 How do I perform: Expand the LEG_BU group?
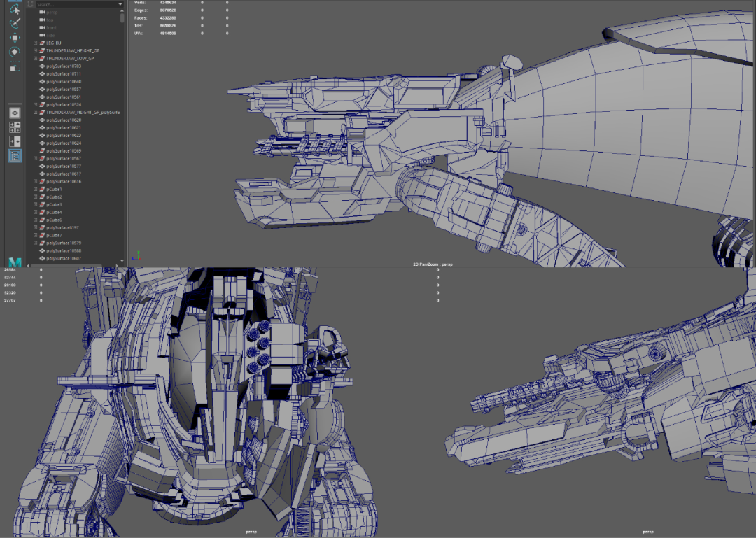pos(35,43)
